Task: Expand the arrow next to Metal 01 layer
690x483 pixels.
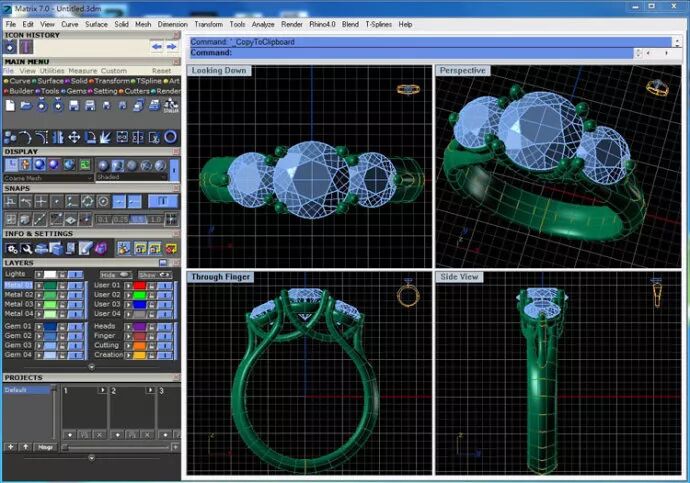Action: 39,285
